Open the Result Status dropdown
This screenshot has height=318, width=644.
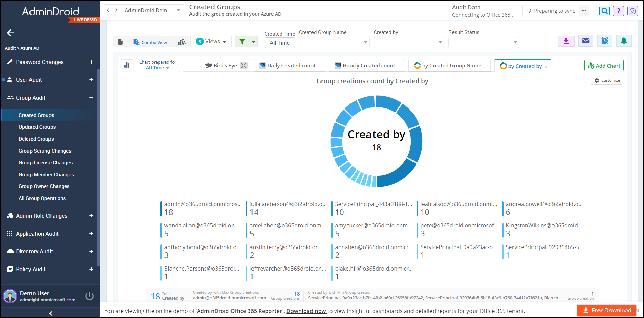coord(484,42)
